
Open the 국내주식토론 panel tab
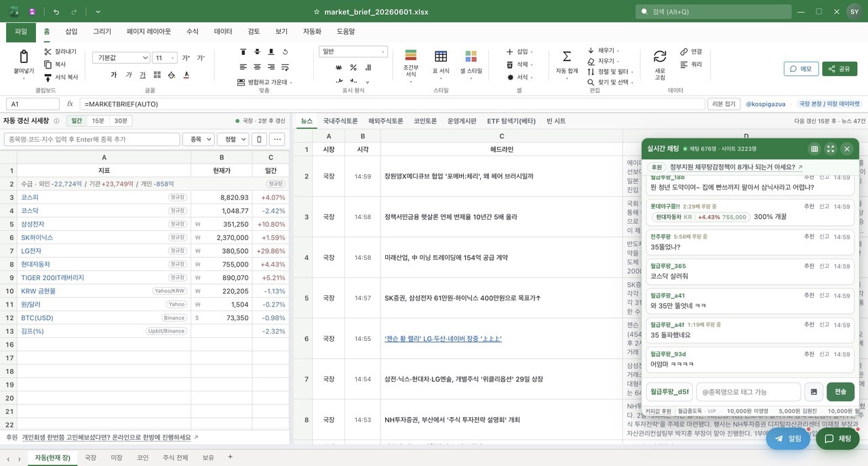click(340, 121)
